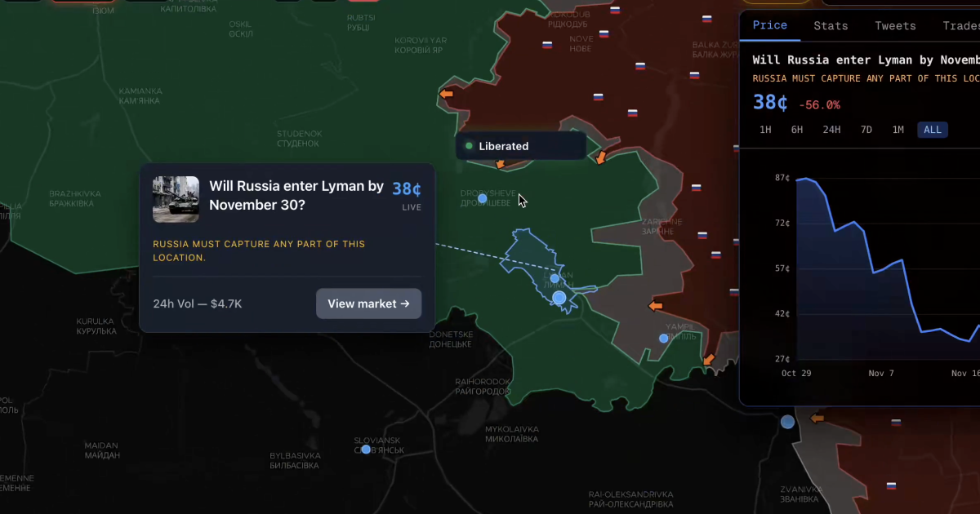Viewport: 980px width, 514px height.
Task: Click the 38¢ price in the market card
Action: 407,189
